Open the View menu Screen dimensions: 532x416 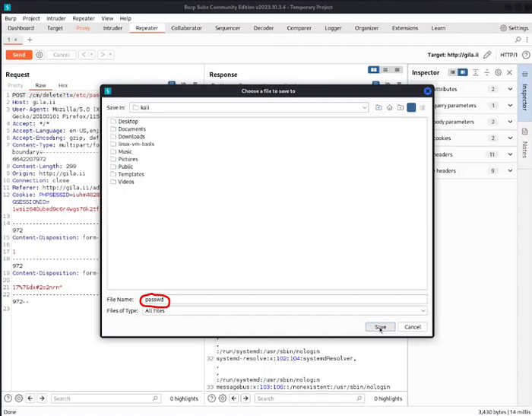tap(107, 18)
